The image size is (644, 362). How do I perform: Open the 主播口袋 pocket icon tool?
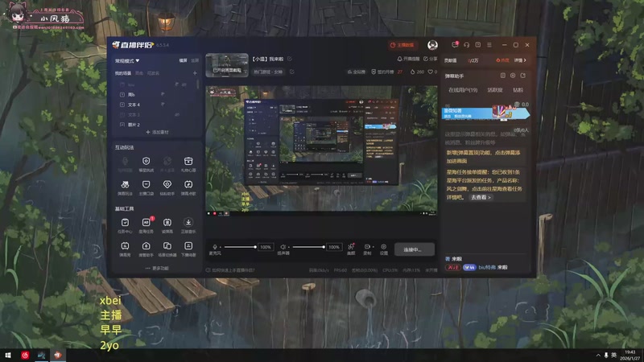click(146, 185)
